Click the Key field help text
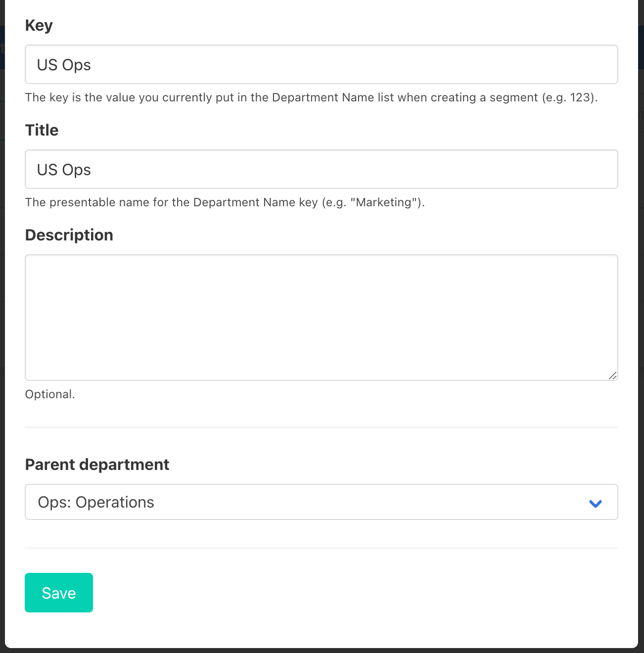Viewport: 644px width, 653px height. [x=311, y=97]
